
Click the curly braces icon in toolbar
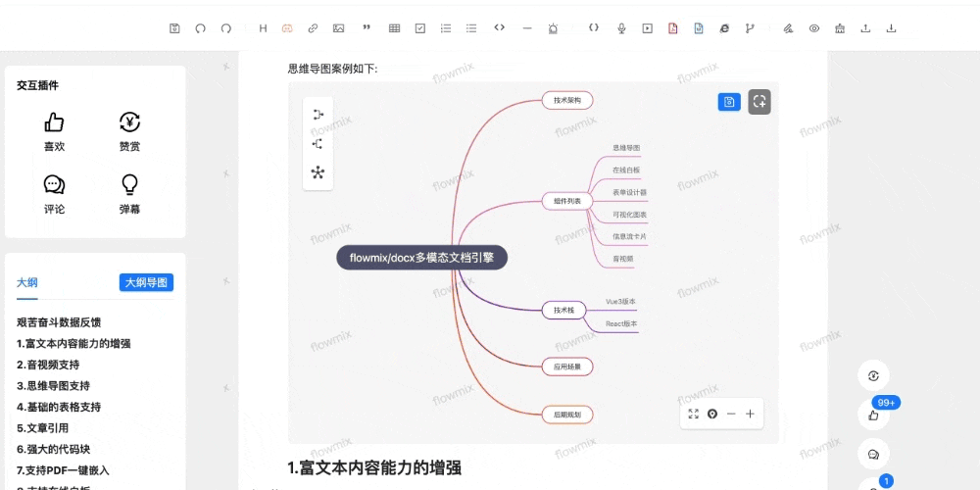click(x=594, y=27)
